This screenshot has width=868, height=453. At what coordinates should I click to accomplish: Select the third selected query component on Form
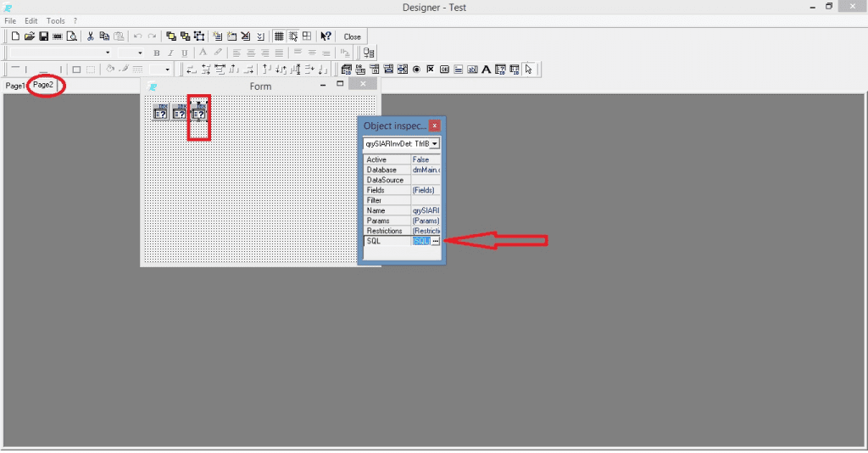(x=198, y=112)
